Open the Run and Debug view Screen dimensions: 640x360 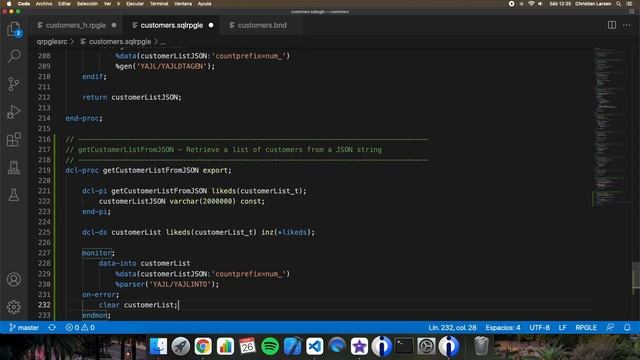point(14,111)
